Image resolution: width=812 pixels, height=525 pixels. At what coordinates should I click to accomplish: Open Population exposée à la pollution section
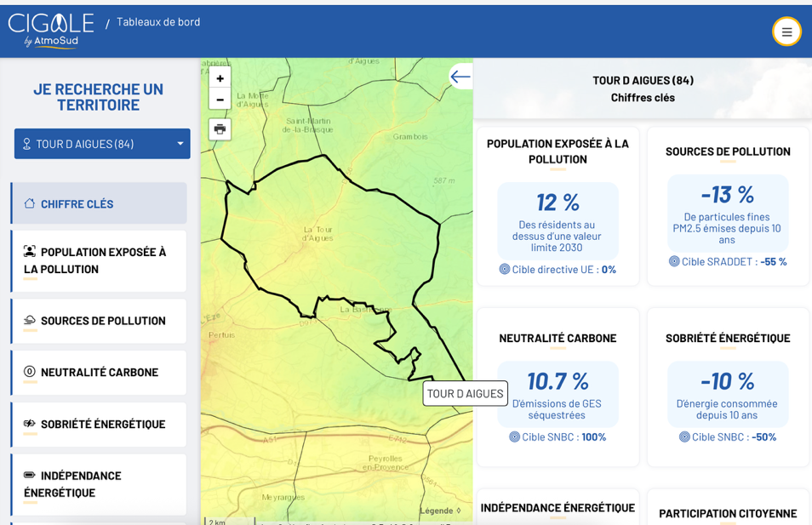pyautogui.click(x=99, y=260)
